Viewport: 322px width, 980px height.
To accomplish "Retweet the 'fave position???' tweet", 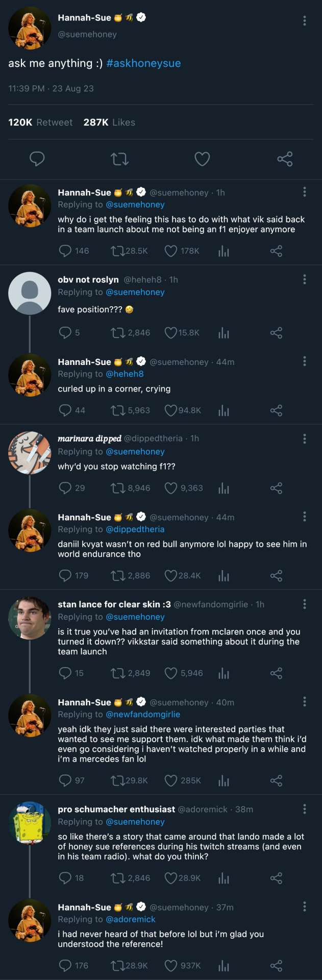I will click(x=118, y=333).
